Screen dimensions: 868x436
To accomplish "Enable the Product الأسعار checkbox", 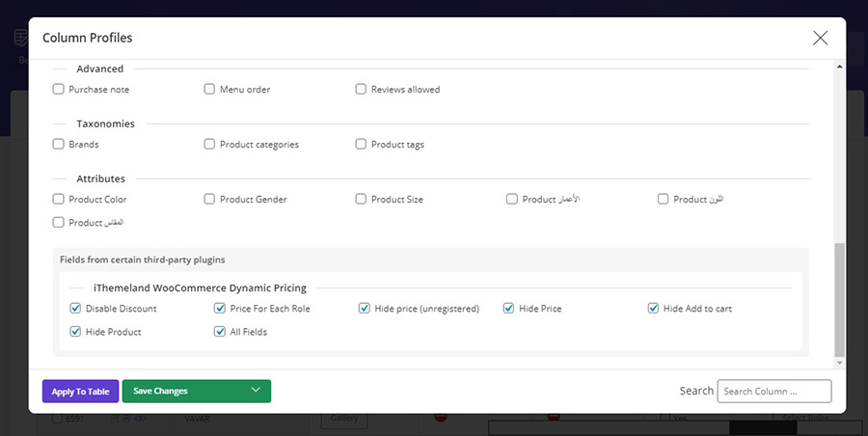I will [x=512, y=199].
